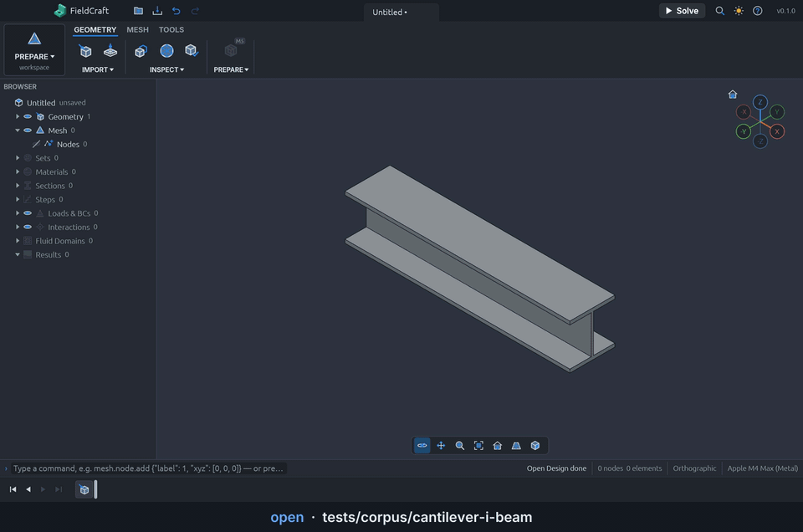Click the first Import cube icon
803x532 pixels.
click(x=85, y=51)
